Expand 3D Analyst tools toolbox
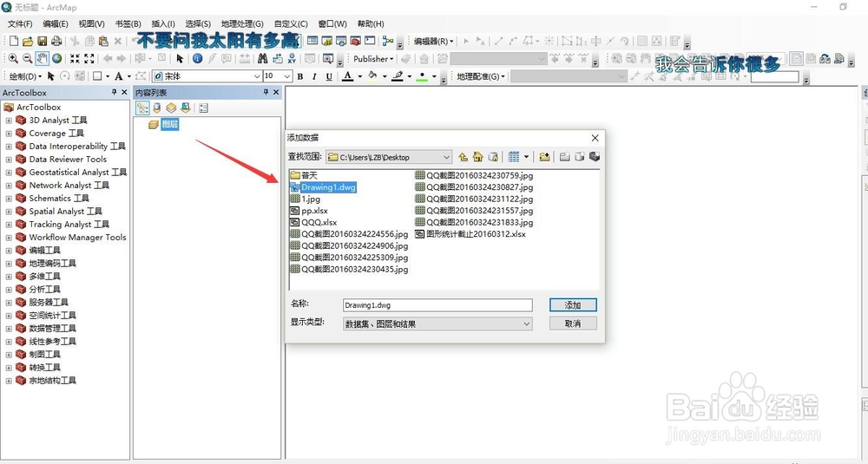This screenshot has height=464, width=868. 9,121
